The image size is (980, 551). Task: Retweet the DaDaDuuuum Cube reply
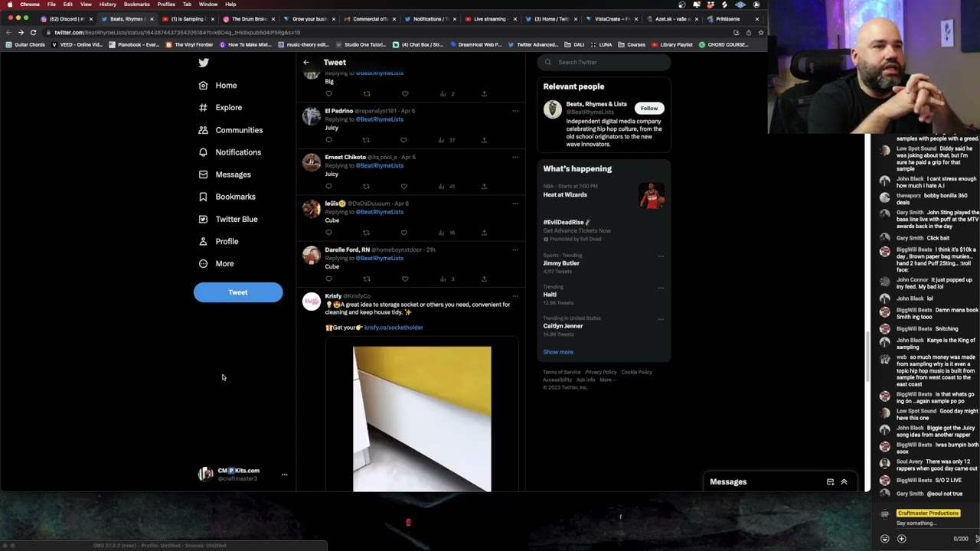pyautogui.click(x=366, y=233)
